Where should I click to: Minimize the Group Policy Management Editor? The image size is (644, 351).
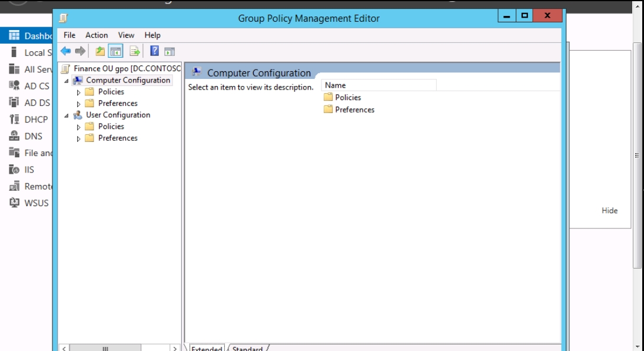tap(507, 16)
